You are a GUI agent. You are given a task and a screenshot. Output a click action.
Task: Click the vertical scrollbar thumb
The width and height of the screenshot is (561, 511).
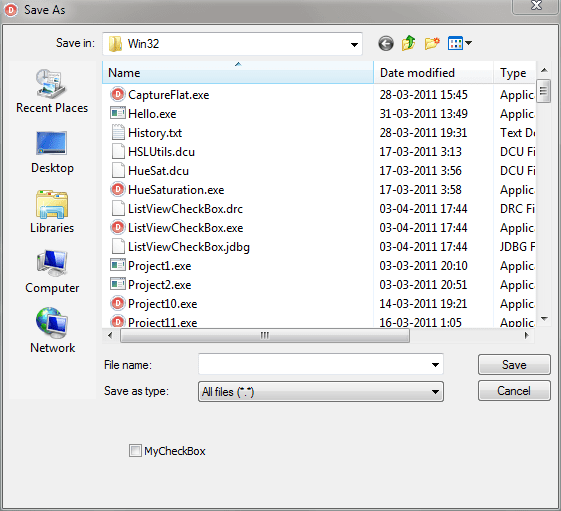click(544, 91)
